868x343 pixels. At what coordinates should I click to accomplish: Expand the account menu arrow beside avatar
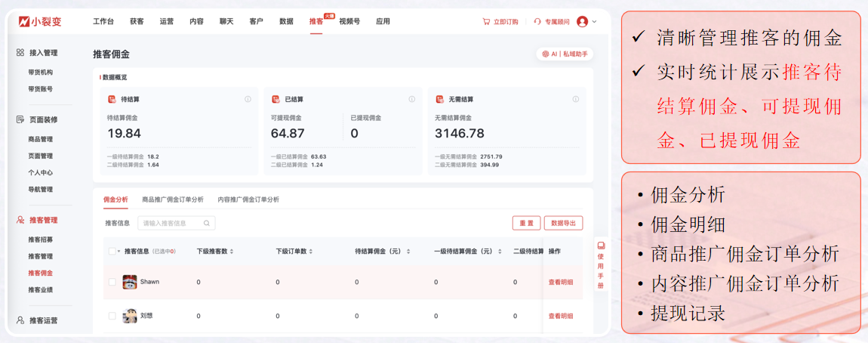coord(595,22)
